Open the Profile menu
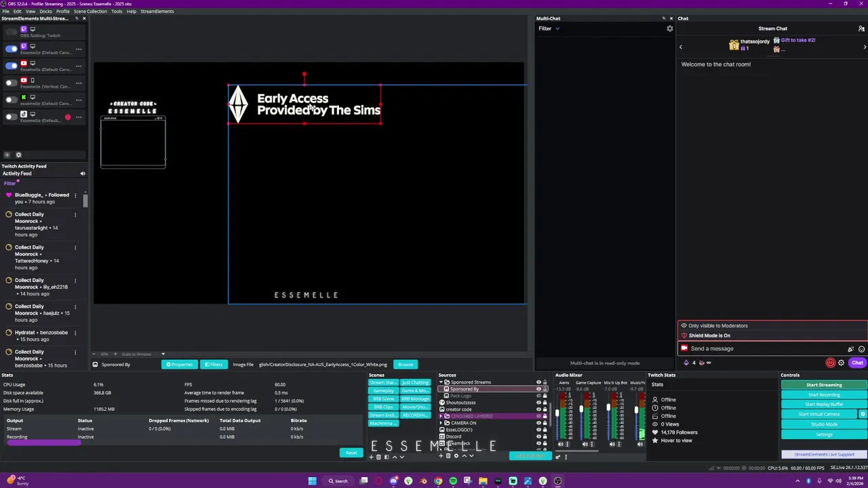 (62, 12)
